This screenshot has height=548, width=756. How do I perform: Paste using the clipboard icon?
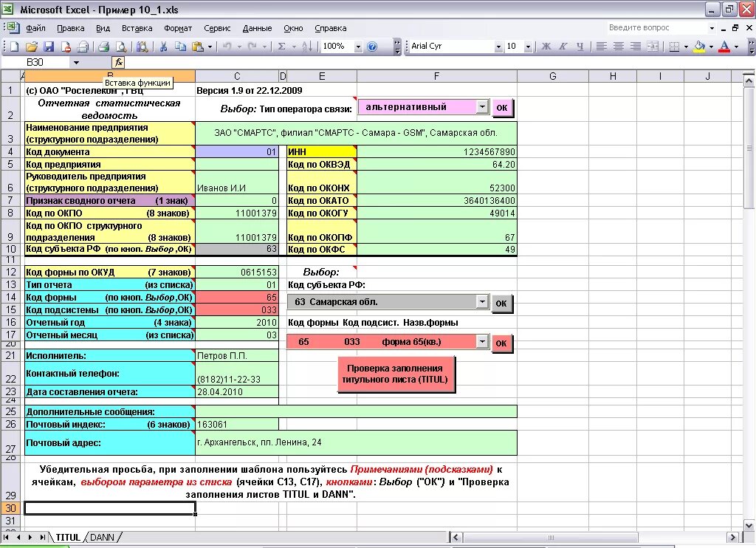tap(198, 47)
